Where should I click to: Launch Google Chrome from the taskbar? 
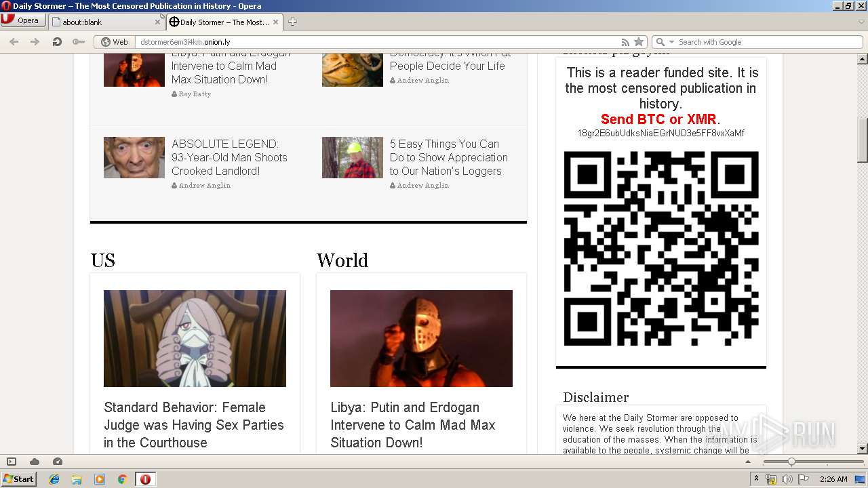pyautogui.click(x=122, y=479)
